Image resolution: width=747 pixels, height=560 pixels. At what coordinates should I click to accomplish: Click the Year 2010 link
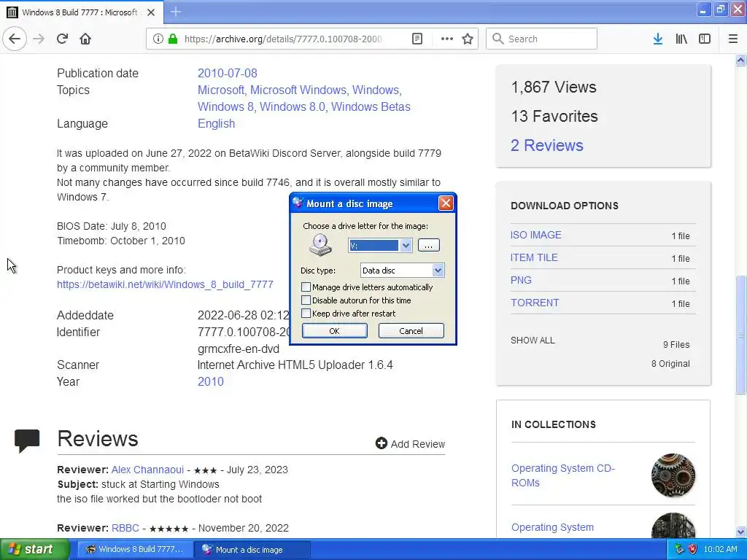point(211,382)
